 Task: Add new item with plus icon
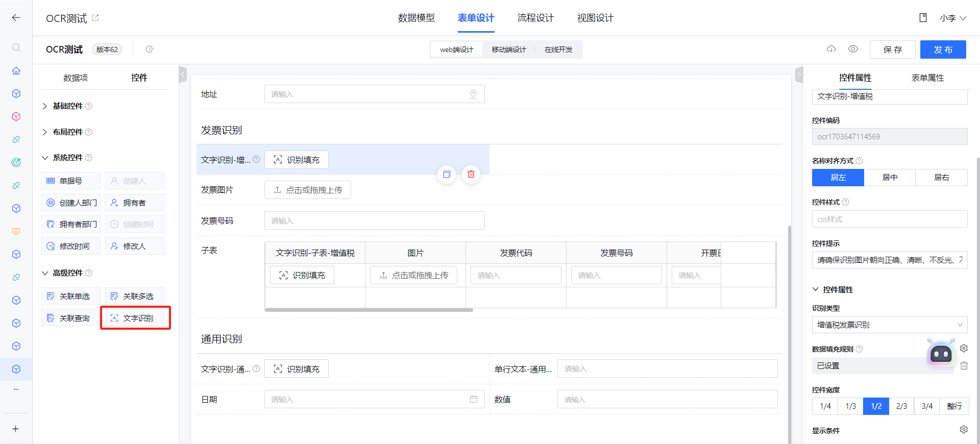pyautogui.click(x=16, y=429)
